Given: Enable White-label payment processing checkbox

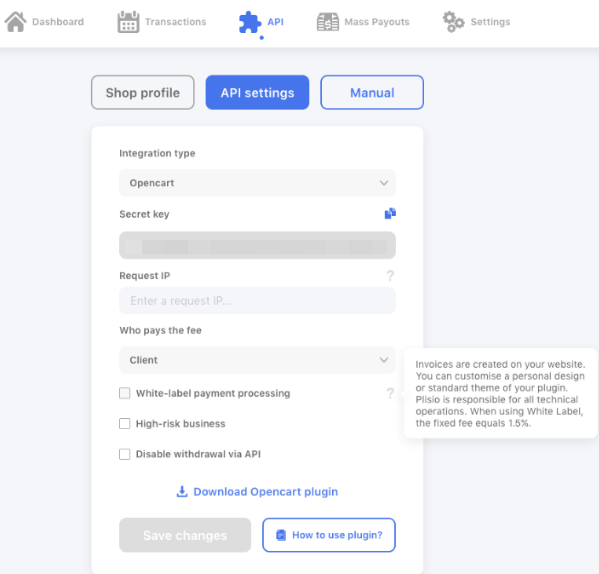Looking at the screenshot, I should pos(125,393).
